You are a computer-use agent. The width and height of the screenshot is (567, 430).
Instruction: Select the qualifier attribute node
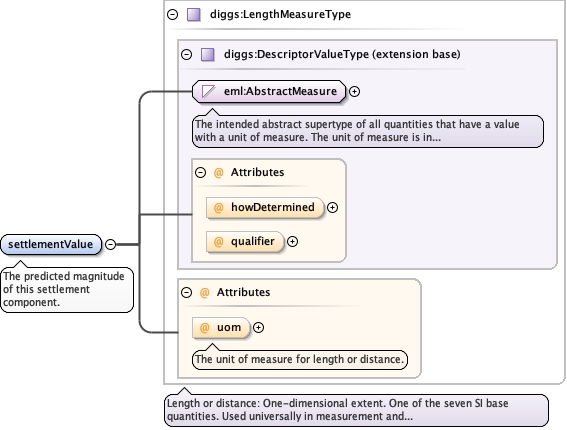click(245, 242)
